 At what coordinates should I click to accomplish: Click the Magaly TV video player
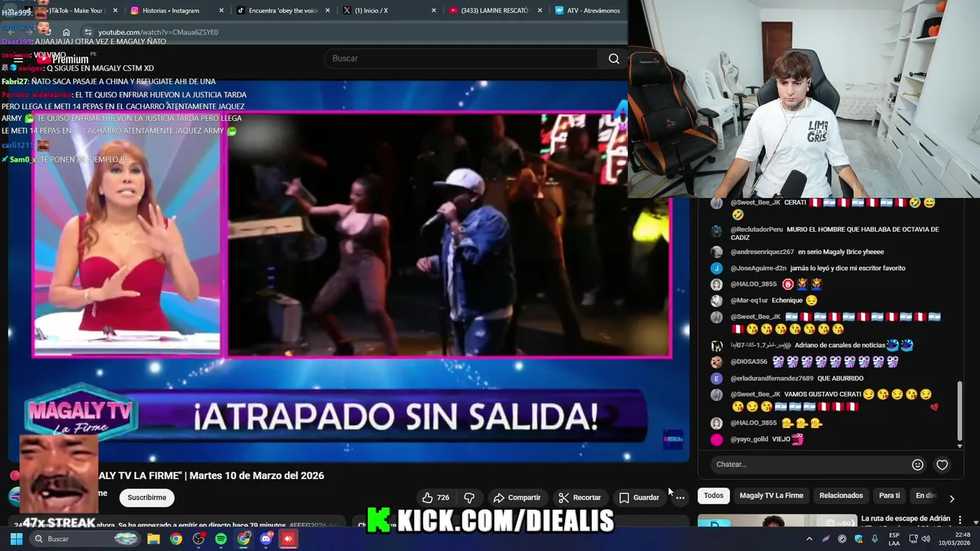(348, 272)
